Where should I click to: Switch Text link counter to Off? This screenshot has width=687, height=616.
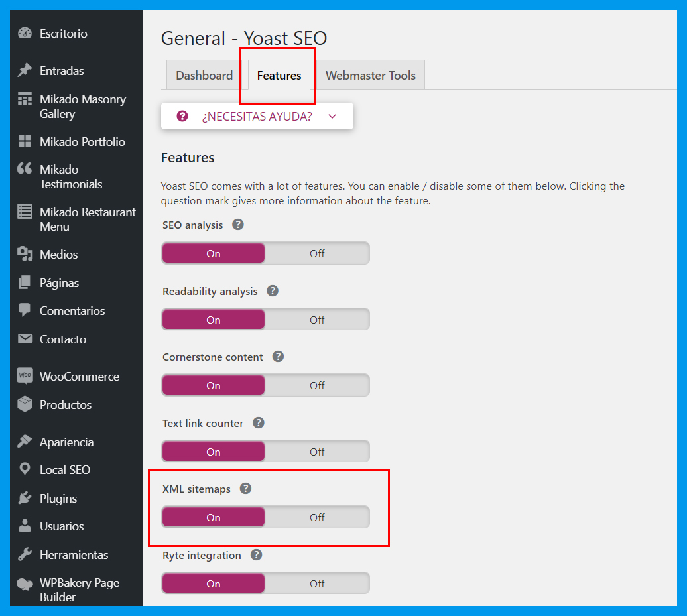click(317, 452)
